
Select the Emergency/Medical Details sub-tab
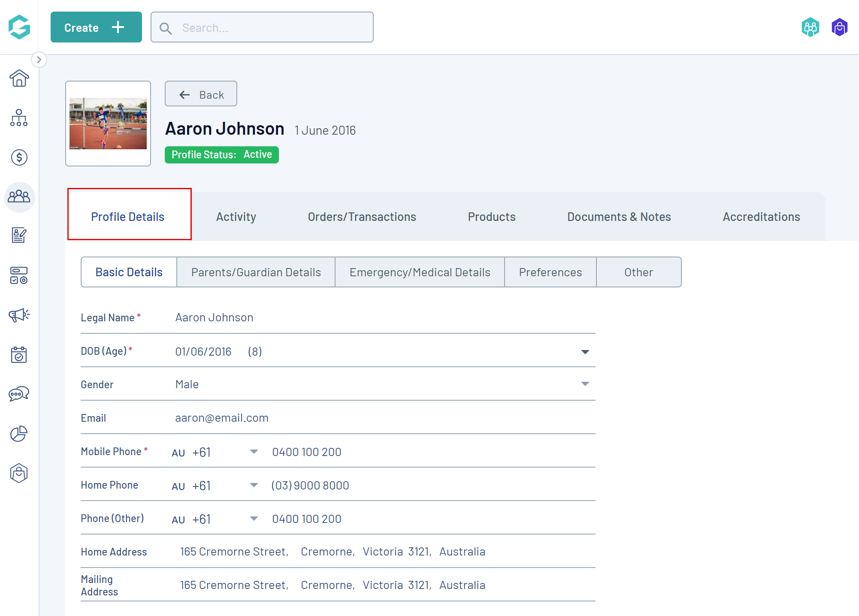(x=420, y=272)
